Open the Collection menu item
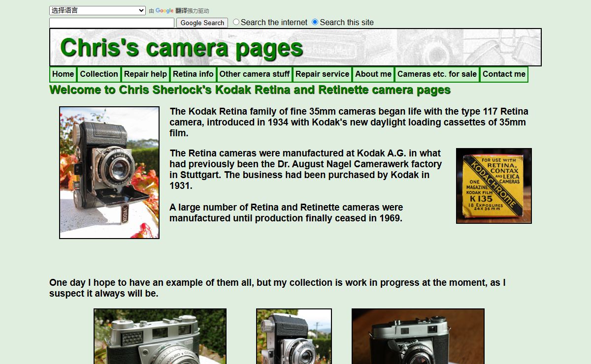591x364 pixels. (99, 74)
